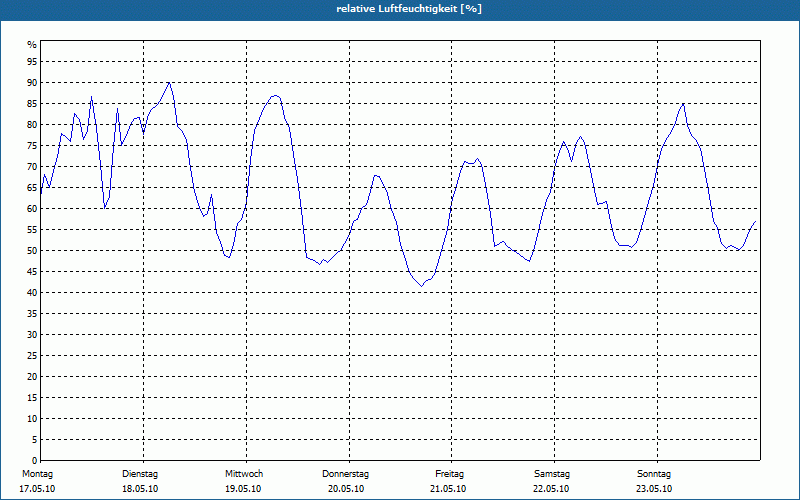Click the y-axis value 20
This screenshot has height=500, width=800.
32,377
